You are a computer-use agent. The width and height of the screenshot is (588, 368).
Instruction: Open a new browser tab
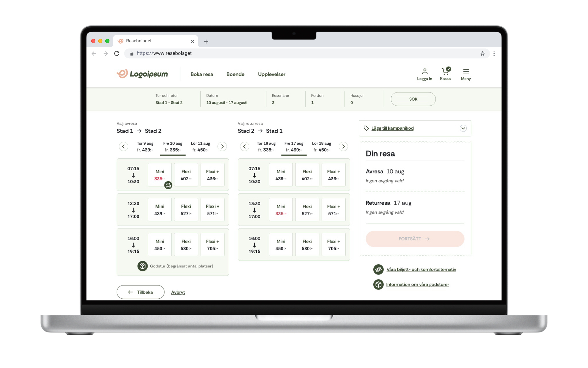tap(206, 41)
